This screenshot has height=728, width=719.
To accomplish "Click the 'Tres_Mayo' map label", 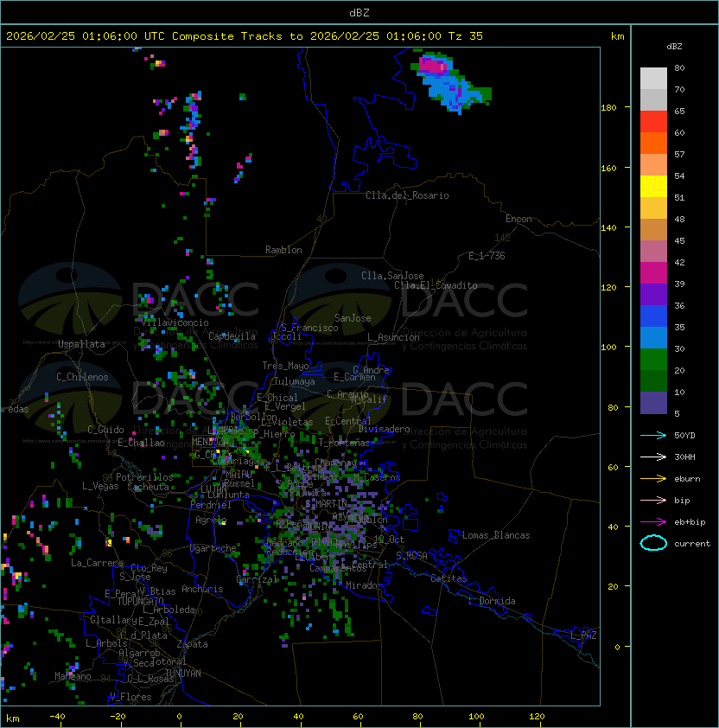I will click(x=285, y=366).
